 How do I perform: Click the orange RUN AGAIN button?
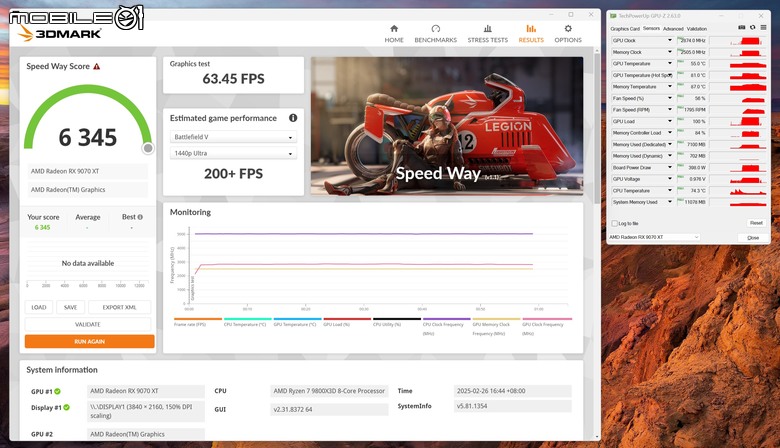90,342
